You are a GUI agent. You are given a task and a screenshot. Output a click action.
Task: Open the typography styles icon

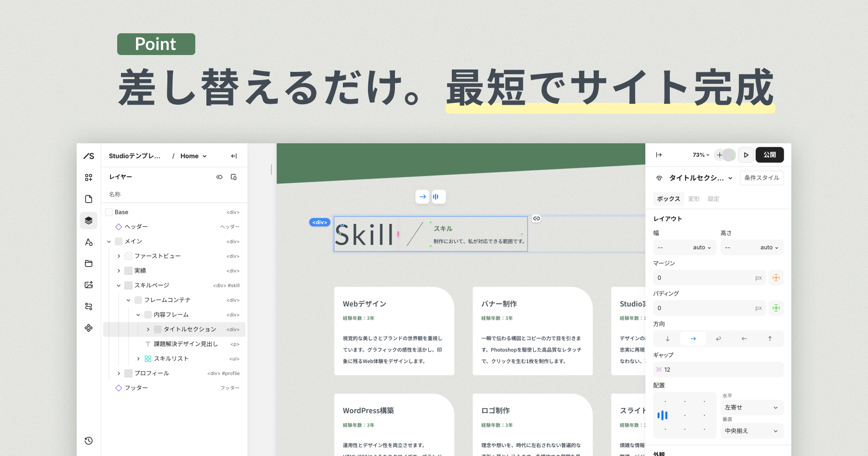tap(89, 242)
